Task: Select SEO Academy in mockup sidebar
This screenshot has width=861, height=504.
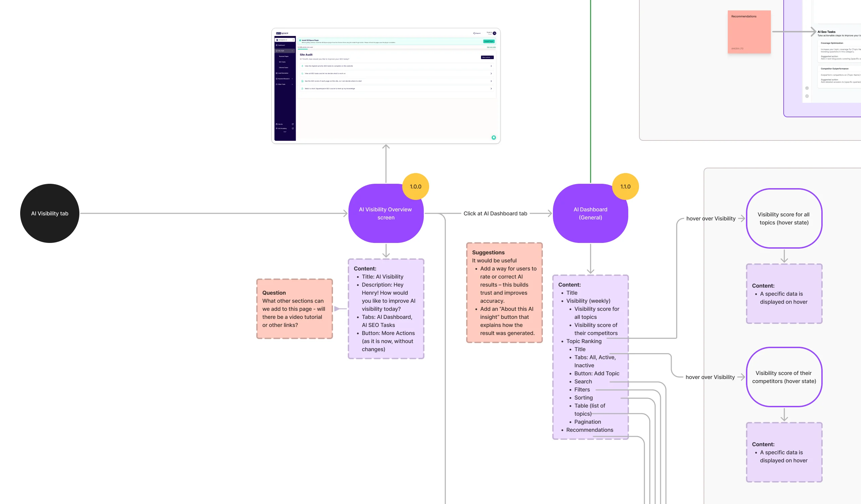Action: 282,129
